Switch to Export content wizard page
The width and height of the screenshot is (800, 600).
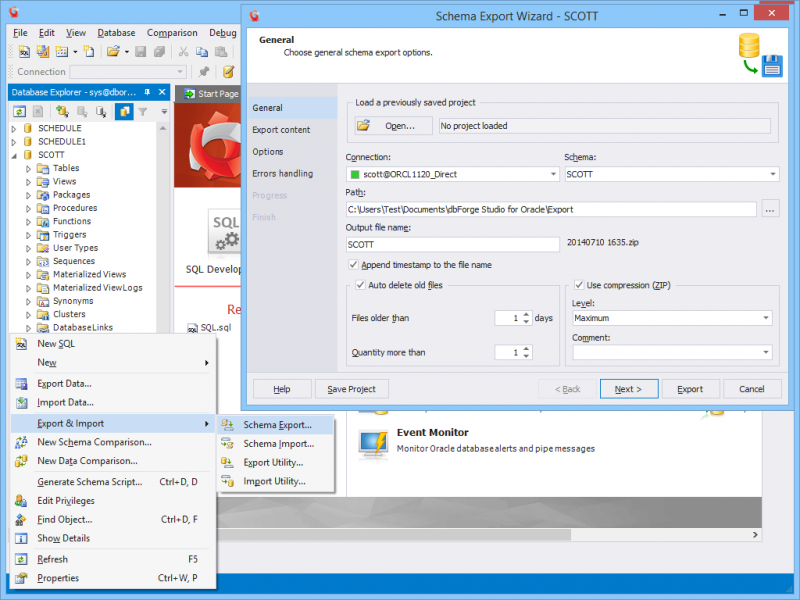(281, 130)
